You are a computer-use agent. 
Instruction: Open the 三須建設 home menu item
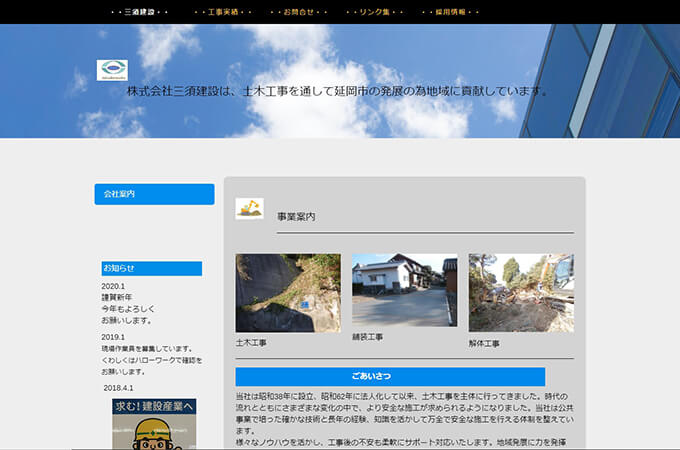(139, 12)
